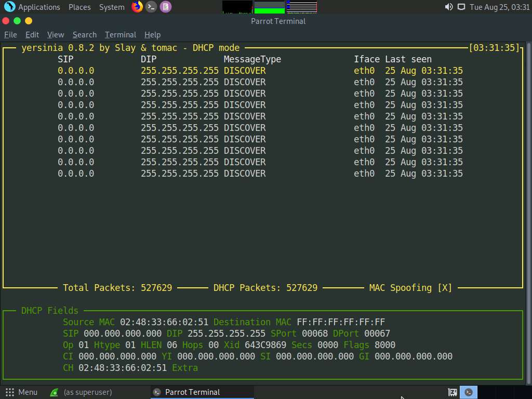532x399 pixels.
Task: Click the SPort value 00068
Action: 315,334
